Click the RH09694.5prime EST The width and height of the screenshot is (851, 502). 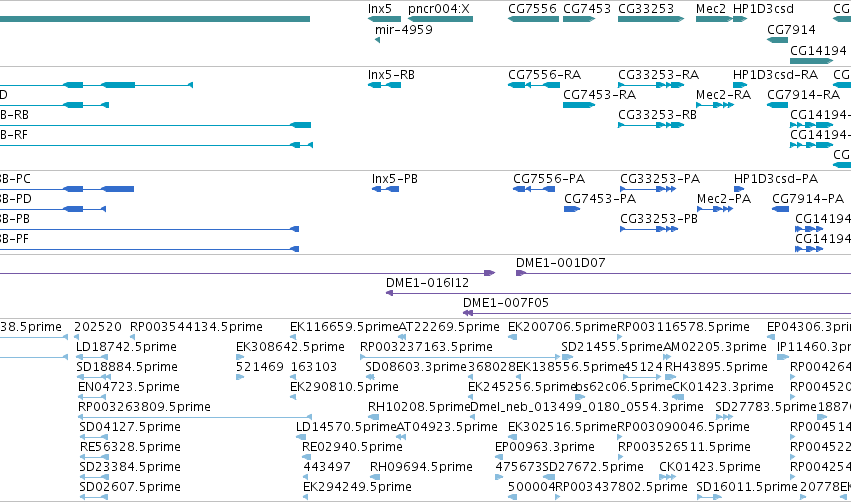(374, 478)
